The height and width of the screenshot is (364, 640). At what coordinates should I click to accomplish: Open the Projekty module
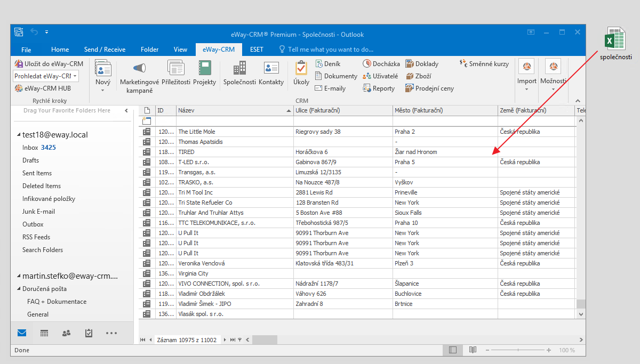[205, 72]
